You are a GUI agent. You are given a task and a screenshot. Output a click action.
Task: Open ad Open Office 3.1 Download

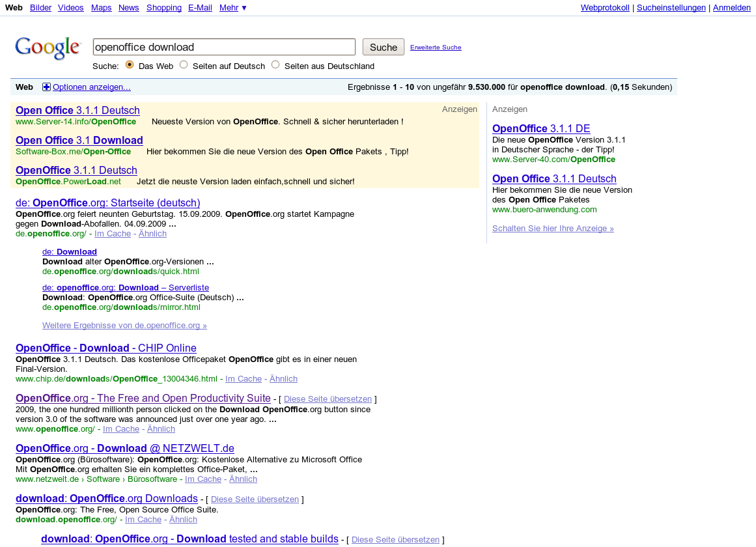click(79, 141)
